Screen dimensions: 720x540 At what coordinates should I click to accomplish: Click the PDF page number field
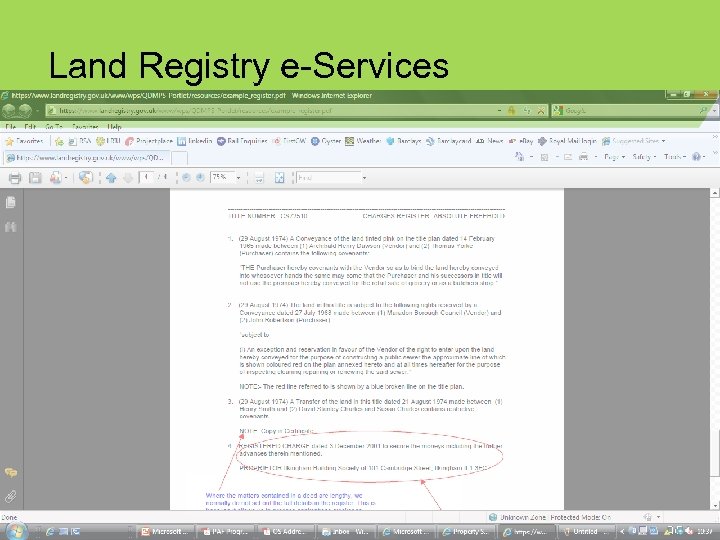pyautogui.click(x=146, y=177)
